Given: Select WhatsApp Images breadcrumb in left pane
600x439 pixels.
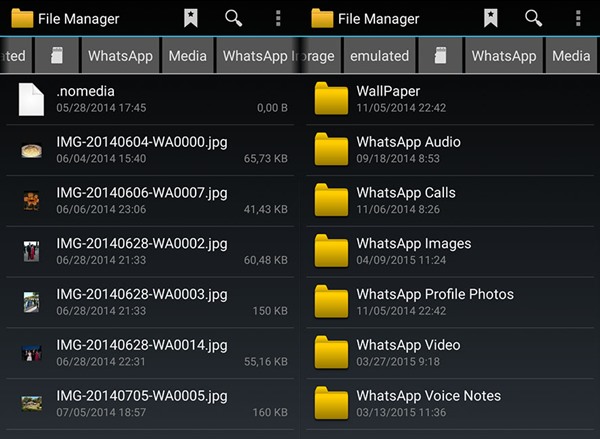Looking at the screenshot, I should [x=258, y=56].
